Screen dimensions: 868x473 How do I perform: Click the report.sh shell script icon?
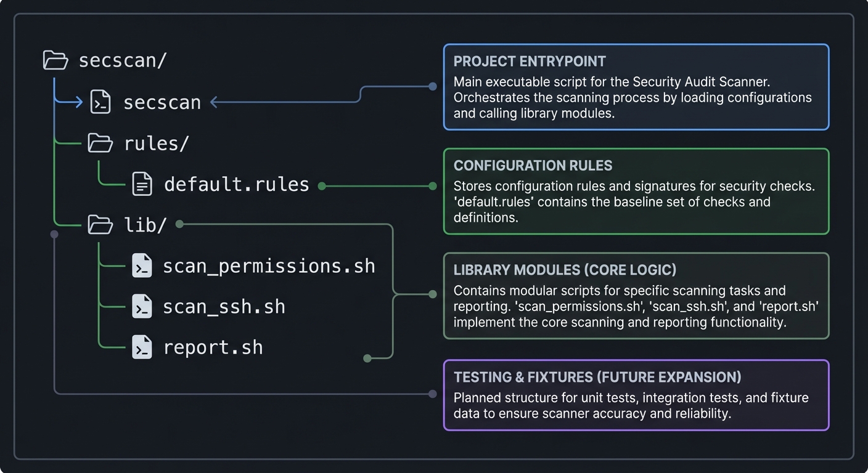tap(141, 347)
